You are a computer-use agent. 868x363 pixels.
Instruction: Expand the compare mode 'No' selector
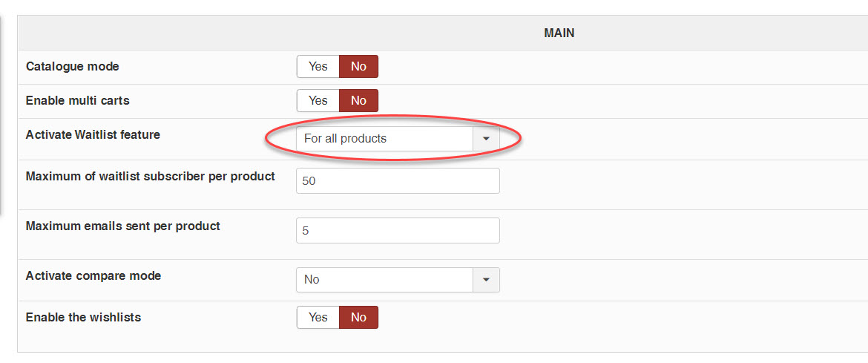pyautogui.click(x=384, y=280)
